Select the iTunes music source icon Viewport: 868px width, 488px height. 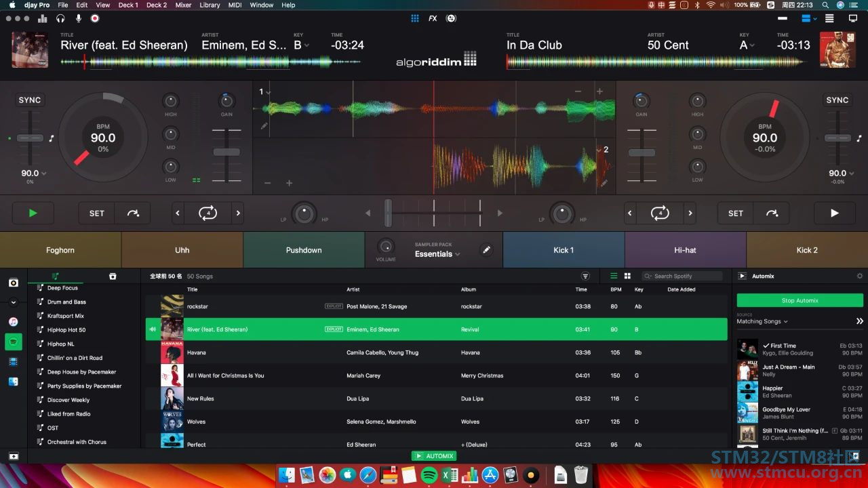pyautogui.click(x=14, y=321)
